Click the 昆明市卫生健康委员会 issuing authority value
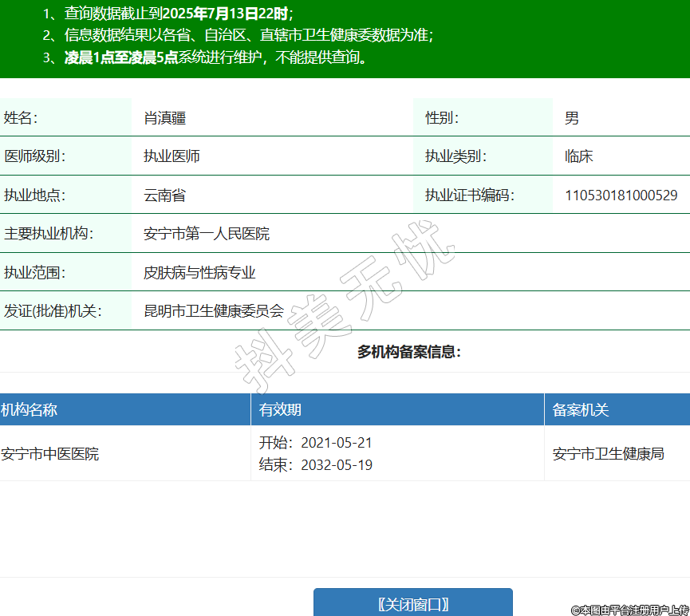Screen dimensions: 690x616 214,311
